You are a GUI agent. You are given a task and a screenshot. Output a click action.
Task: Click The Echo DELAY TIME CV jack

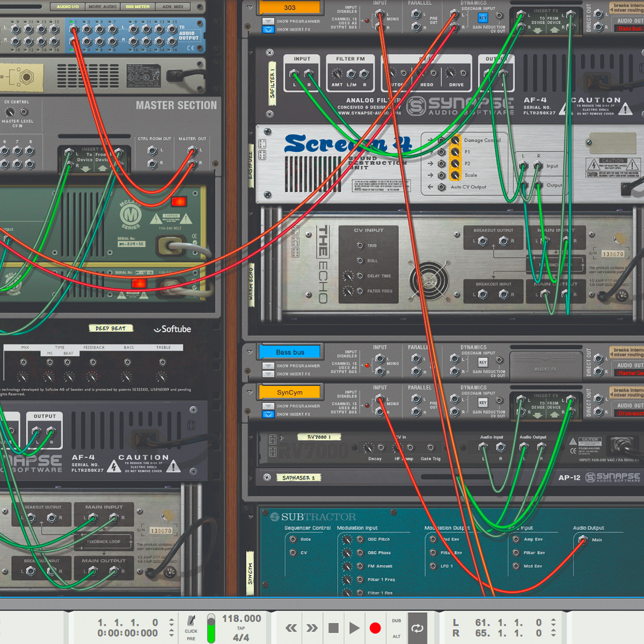click(360, 276)
